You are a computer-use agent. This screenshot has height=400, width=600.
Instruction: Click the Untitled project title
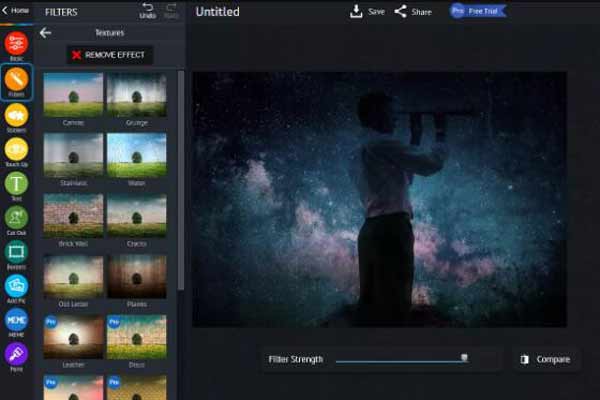point(217,11)
